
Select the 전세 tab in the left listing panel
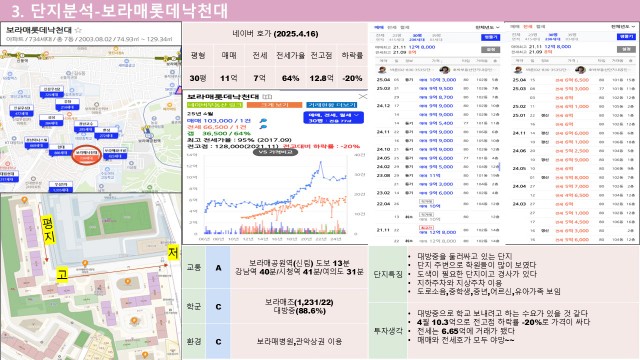pos(392,27)
